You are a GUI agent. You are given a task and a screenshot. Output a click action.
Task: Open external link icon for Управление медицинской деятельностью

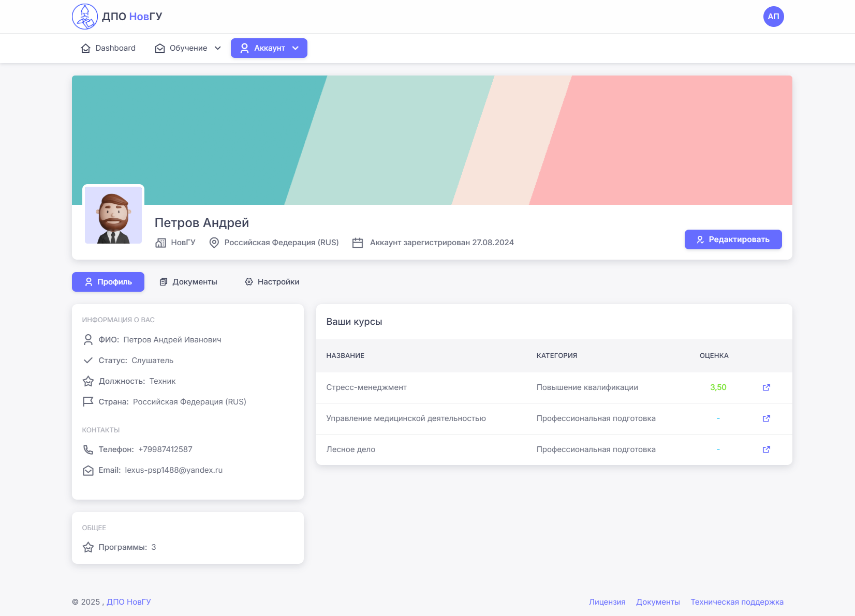click(766, 418)
